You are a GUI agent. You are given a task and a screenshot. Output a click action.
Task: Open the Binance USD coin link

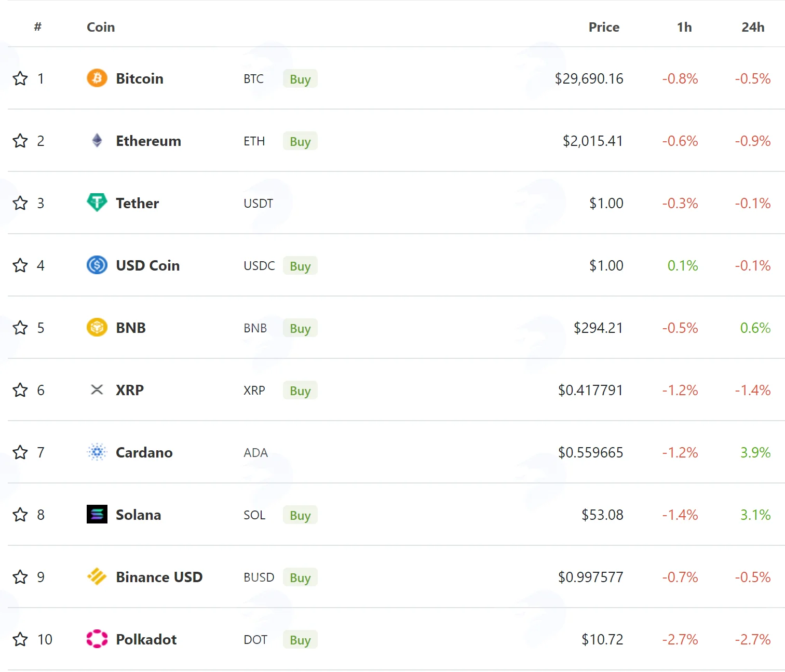click(159, 577)
